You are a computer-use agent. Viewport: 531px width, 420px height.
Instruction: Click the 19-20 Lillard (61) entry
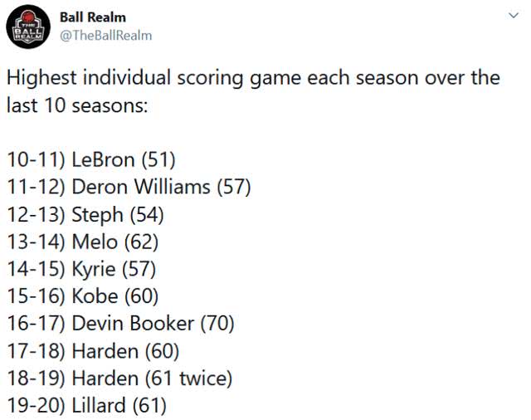(x=86, y=405)
